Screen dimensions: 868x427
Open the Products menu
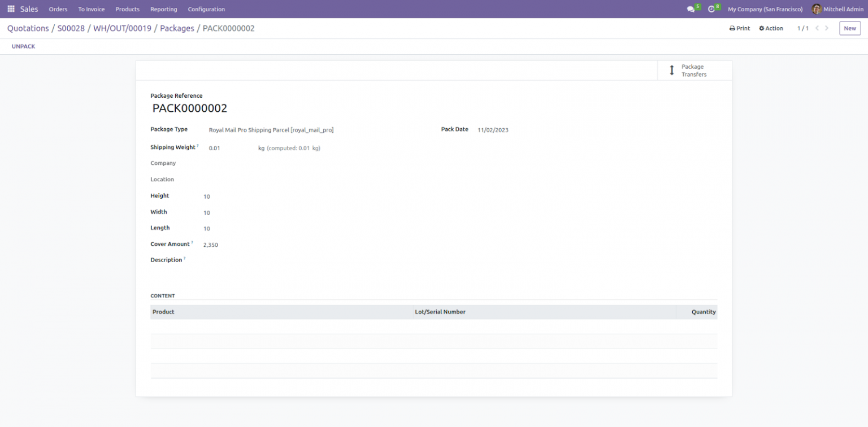pyautogui.click(x=127, y=9)
